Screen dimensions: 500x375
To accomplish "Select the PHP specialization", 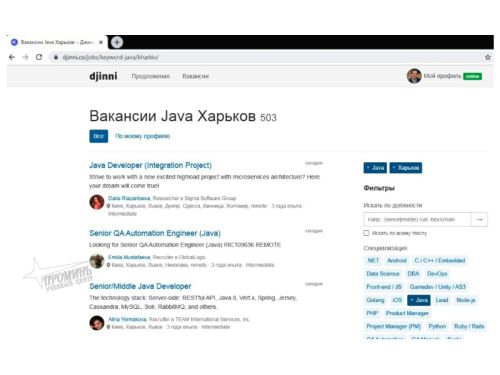I will point(372,313).
